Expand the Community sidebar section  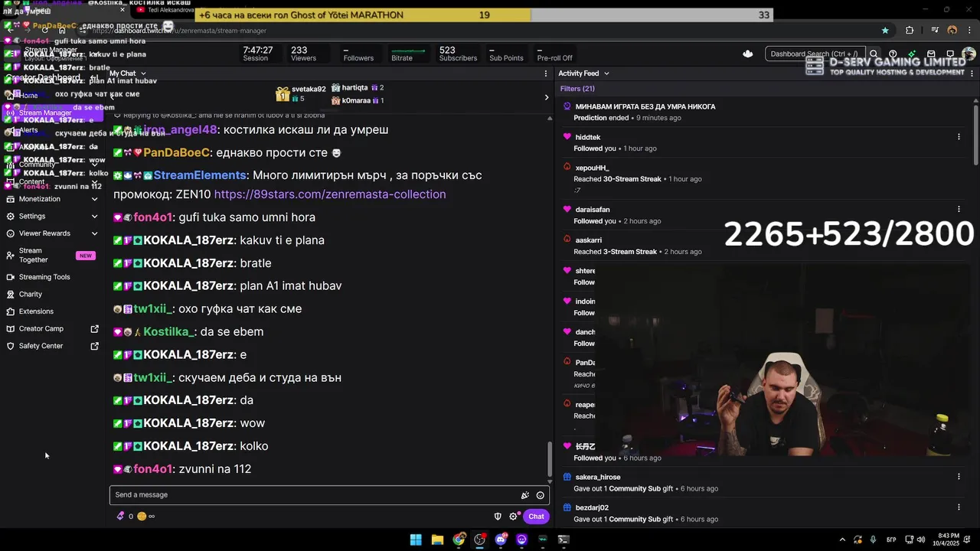tap(94, 165)
